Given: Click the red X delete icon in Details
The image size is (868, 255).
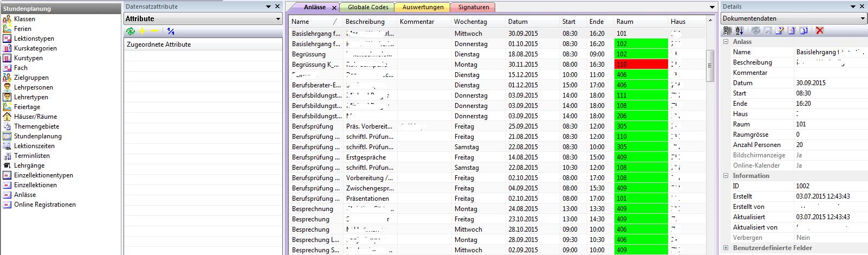Looking at the screenshot, I should (x=820, y=31).
